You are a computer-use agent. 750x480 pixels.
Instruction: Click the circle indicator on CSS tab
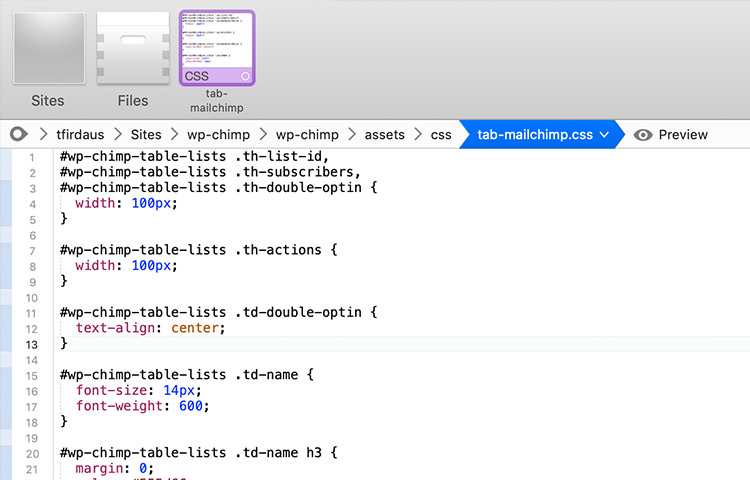pyautogui.click(x=244, y=76)
